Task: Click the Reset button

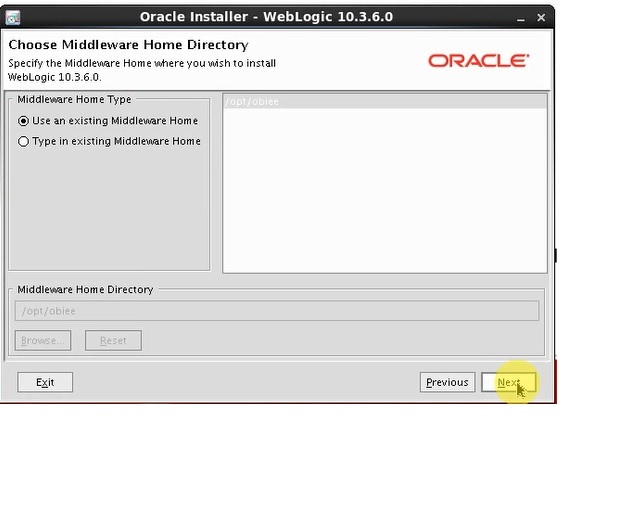Action: [x=113, y=340]
